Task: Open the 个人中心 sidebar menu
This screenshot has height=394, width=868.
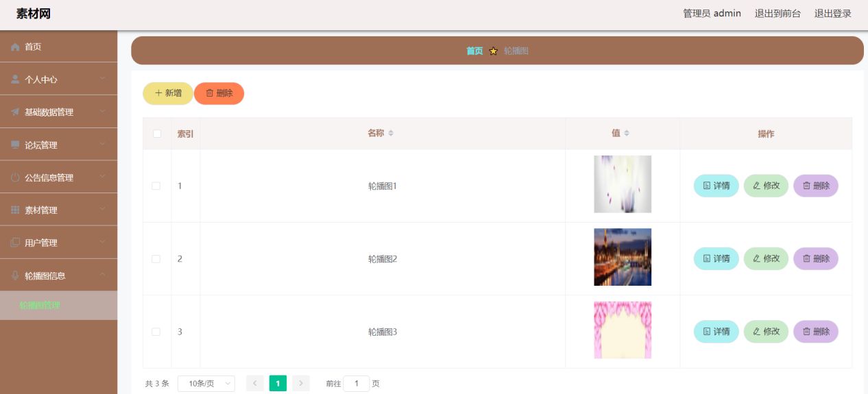Action: pos(58,79)
